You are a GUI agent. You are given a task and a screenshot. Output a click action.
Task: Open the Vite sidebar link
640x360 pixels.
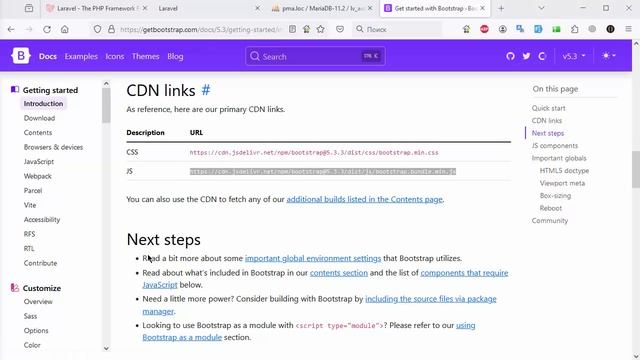pyautogui.click(x=30, y=205)
